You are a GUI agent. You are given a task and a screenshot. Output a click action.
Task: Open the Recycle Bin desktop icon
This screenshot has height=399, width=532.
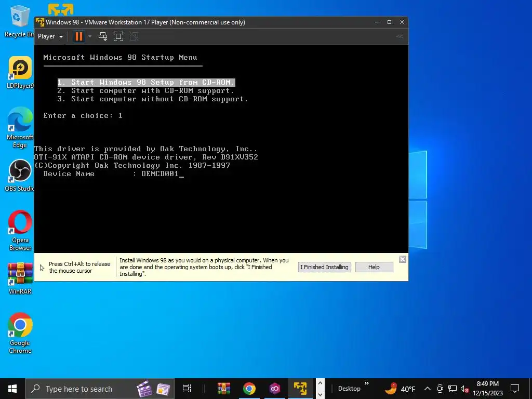point(19,21)
